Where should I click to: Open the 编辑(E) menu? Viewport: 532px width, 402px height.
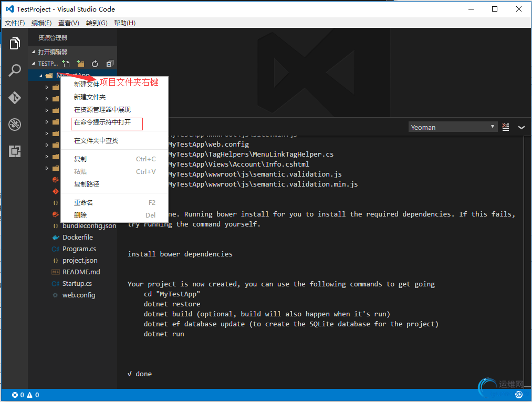[x=41, y=23]
